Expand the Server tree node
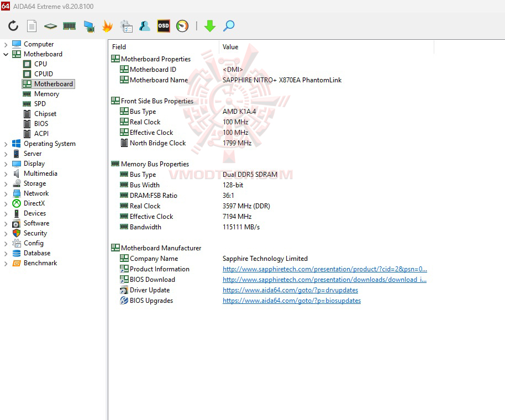This screenshot has width=505, height=420. 6,154
